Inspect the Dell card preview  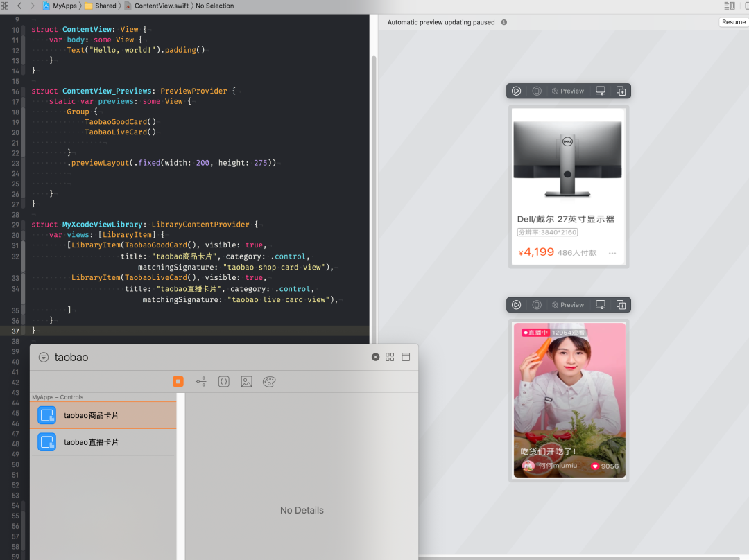536,91
